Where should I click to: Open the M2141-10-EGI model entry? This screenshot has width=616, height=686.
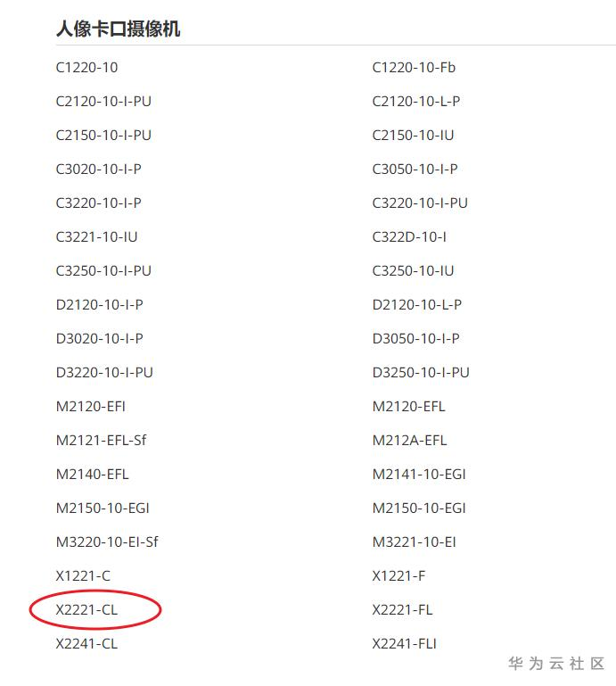tap(419, 475)
